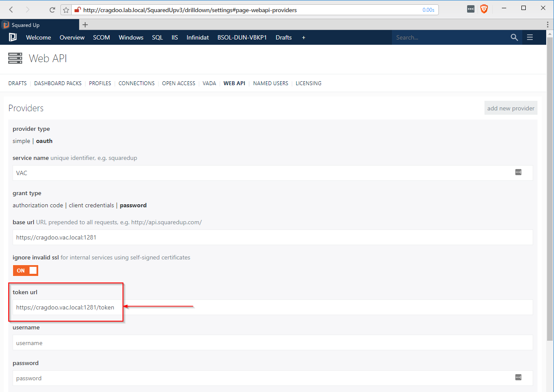
Task: Click the autofill icon in service name field
Action: pos(518,172)
